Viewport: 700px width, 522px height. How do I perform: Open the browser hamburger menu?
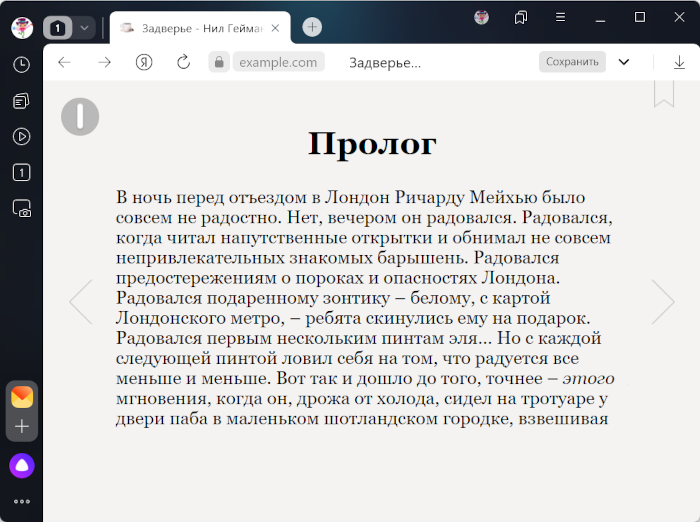point(560,17)
